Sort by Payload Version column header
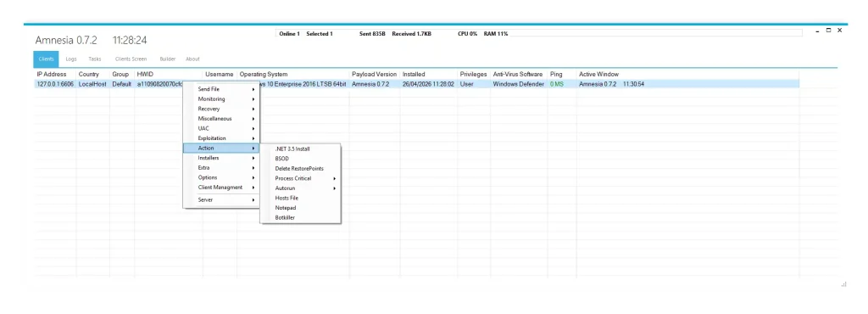 (375, 74)
